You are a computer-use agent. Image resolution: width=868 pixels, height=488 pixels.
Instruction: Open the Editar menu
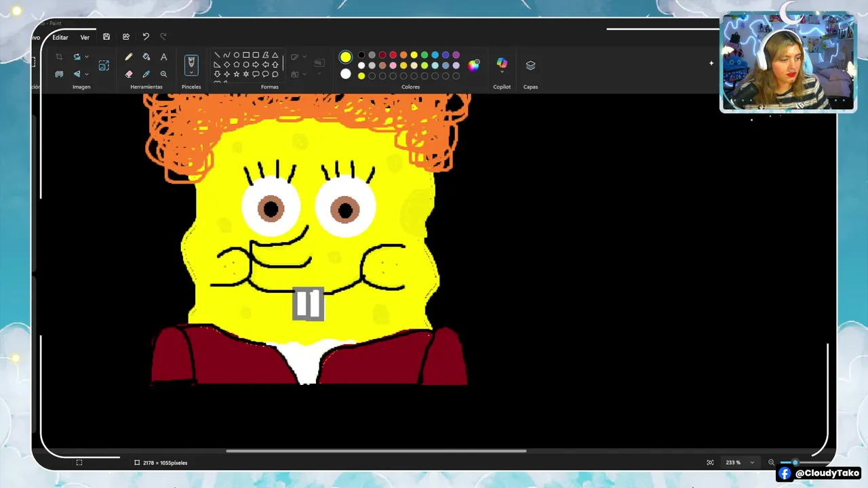(x=60, y=37)
